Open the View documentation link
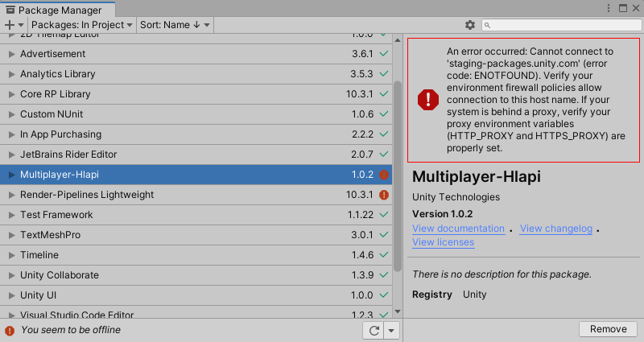Screen dimensions: 644x342 (458, 229)
